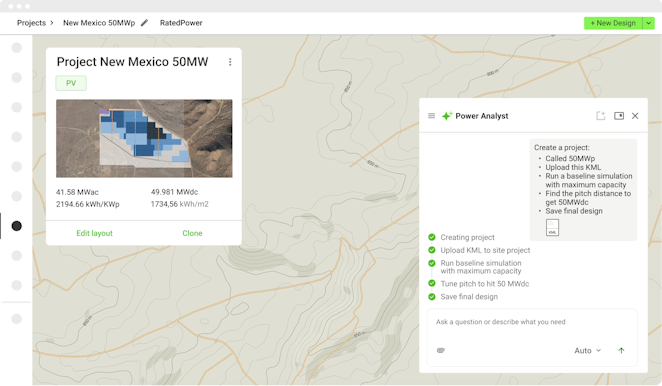The width and height of the screenshot is (662, 386).
Task: Click the 1734,56 kWh/m2 value
Action: (x=179, y=204)
